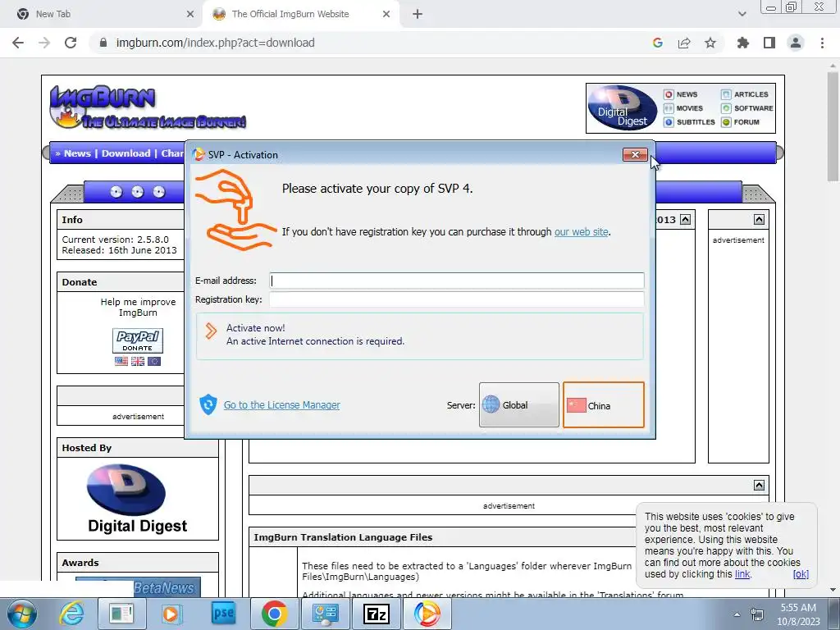Click the License Manager shield icon
The image size is (840, 630).
208,405
